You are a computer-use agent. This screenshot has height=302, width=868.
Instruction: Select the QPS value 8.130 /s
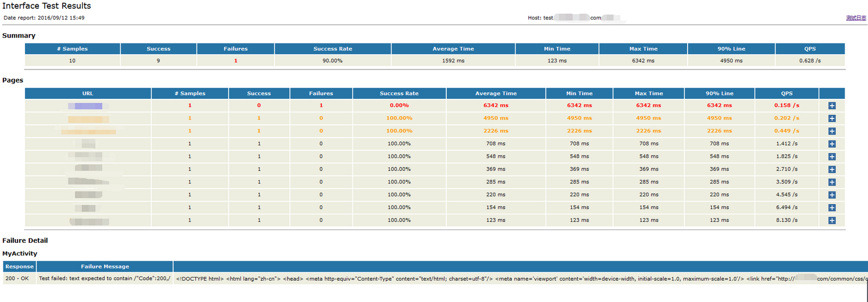coord(787,220)
